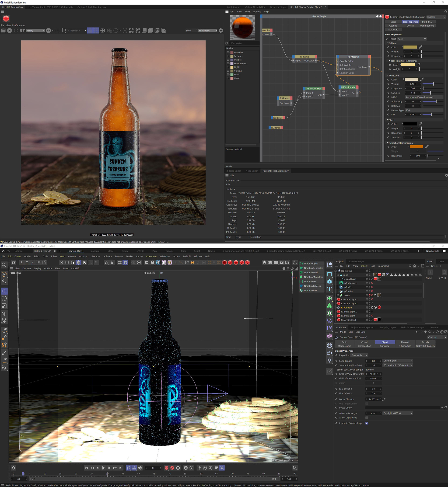Open the MoGraph menu
Screen dimensions: 448x487
coord(83,256)
